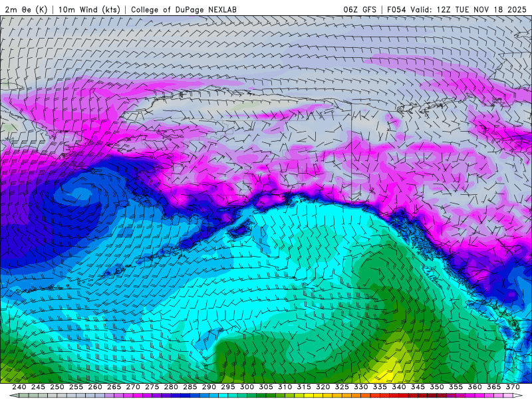
Task: Select the 360 legend label
Action: pyautogui.click(x=475, y=387)
